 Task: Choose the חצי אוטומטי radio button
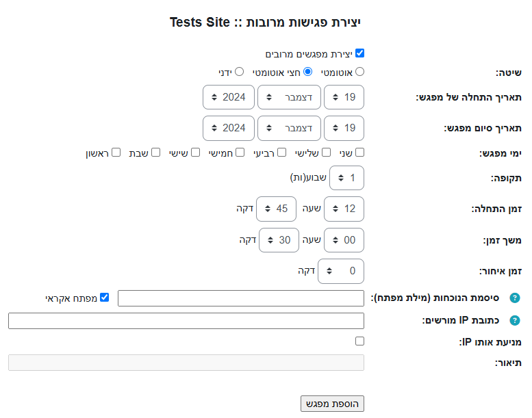(x=308, y=71)
